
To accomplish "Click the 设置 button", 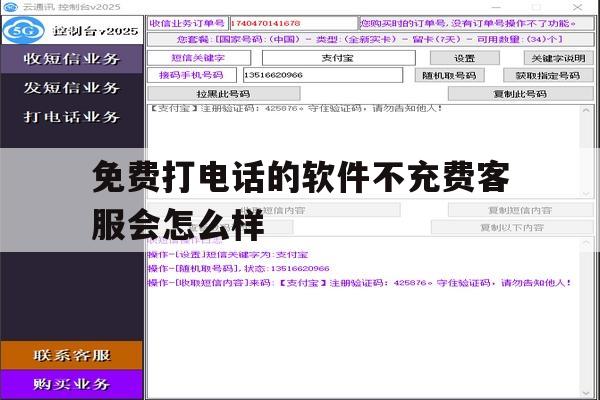I will point(465,58).
